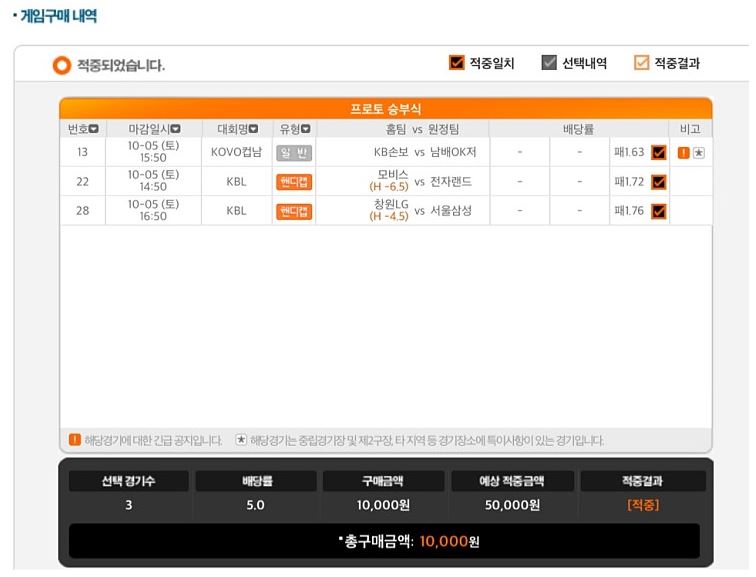This screenshot has width=756, height=577.
Task: Sort by 번호 column arrow
Action: (x=94, y=129)
